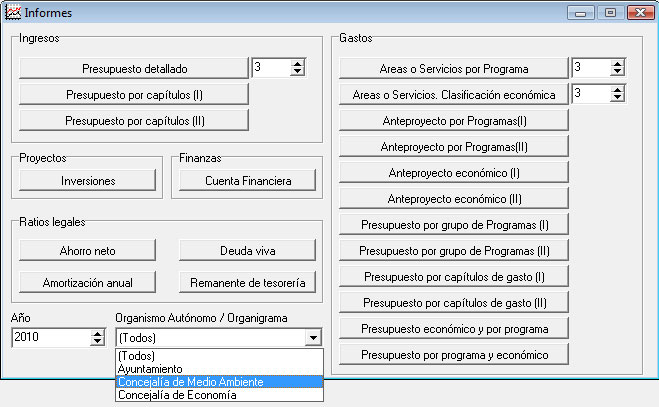This screenshot has width=659, height=407.
Task: Decrease the Areas o Servicios por Programa spinner
Action: pos(617,71)
